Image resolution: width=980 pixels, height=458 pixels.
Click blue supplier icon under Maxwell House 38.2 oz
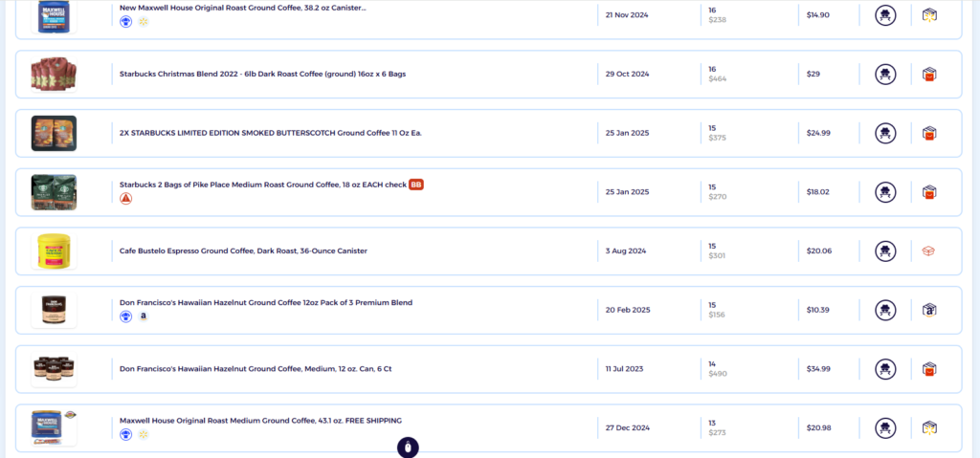click(x=126, y=22)
